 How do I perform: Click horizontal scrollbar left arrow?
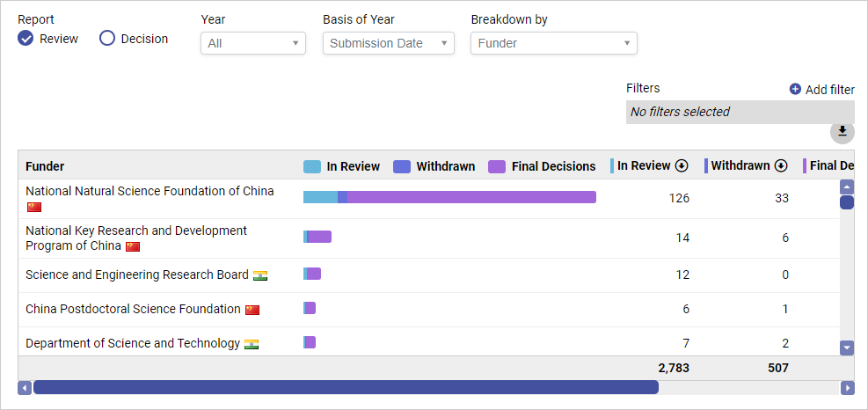point(25,387)
